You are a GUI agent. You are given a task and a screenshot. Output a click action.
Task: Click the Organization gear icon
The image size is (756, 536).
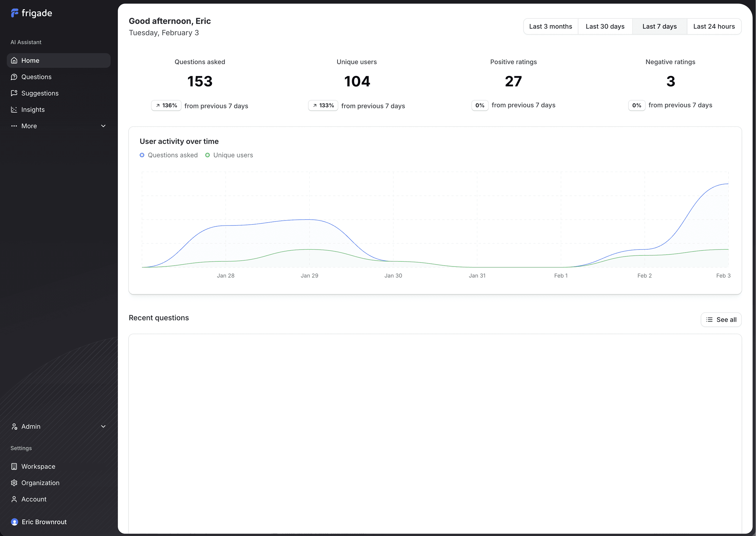click(14, 483)
